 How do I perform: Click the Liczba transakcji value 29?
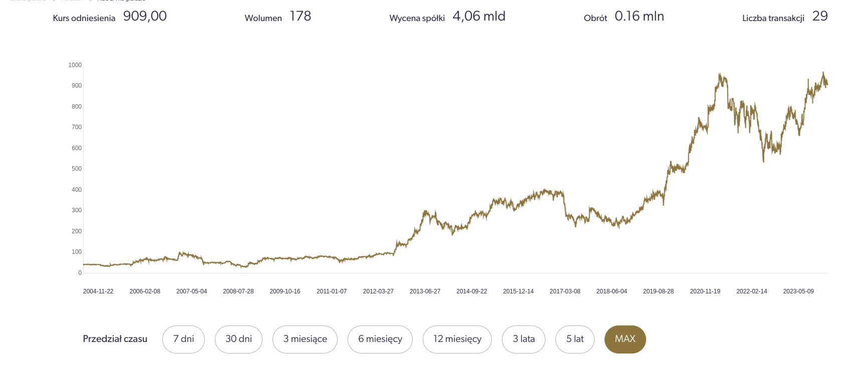(820, 16)
